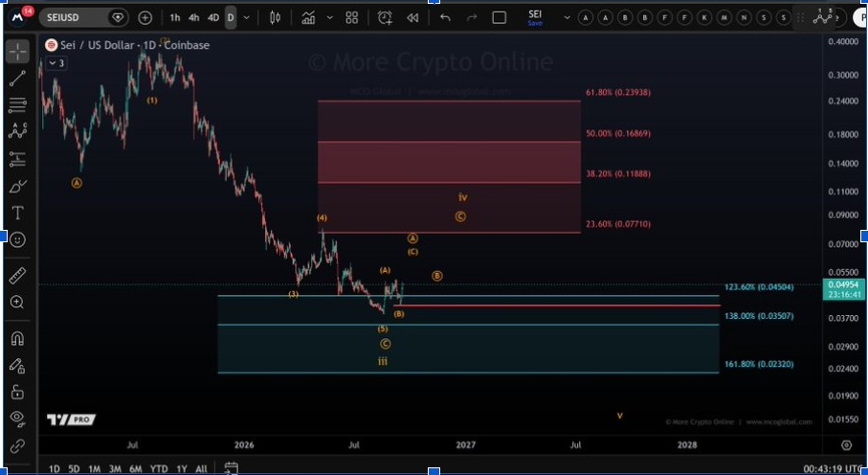Viewport: 868px width, 475px height.
Task: Redo the last undone action
Action: [x=472, y=18]
